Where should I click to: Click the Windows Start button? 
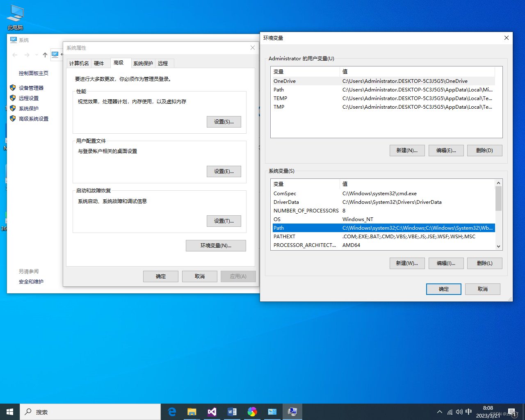coord(9,411)
